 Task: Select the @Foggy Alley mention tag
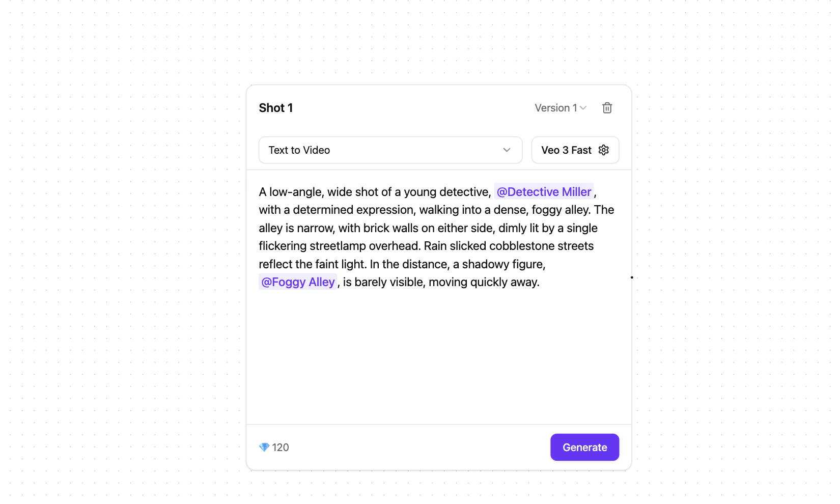click(298, 282)
